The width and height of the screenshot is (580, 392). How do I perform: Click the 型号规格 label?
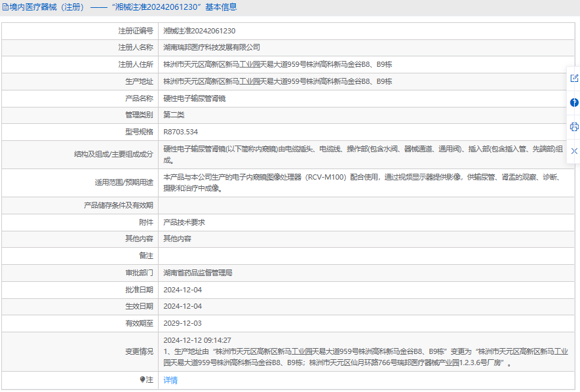[x=139, y=132]
